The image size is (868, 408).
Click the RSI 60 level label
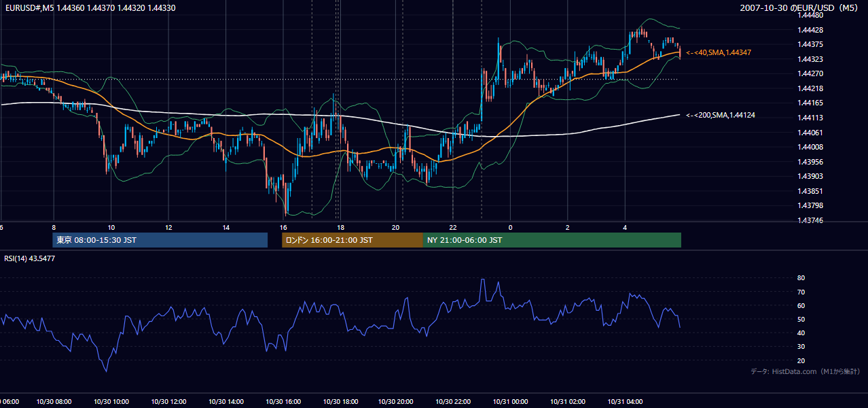point(801,306)
